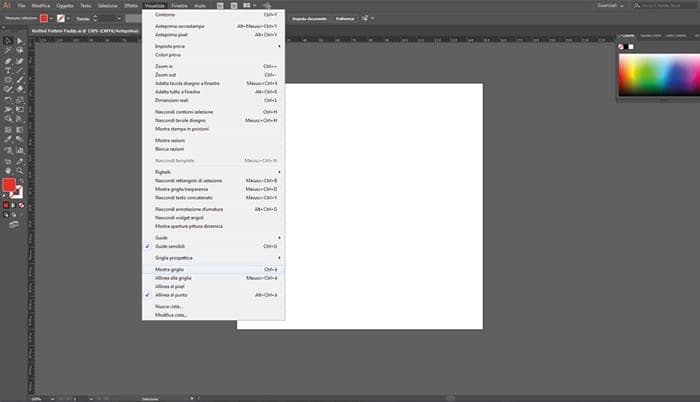700x402 pixels.
Task: Click the Preferenze button
Action: pos(344,18)
